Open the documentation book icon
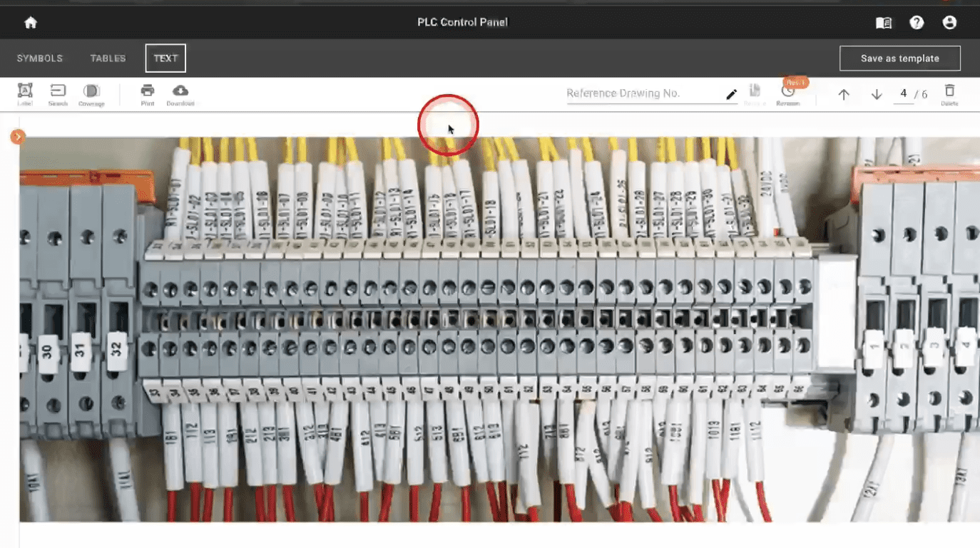The height and width of the screenshot is (548, 980). (883, 22)
